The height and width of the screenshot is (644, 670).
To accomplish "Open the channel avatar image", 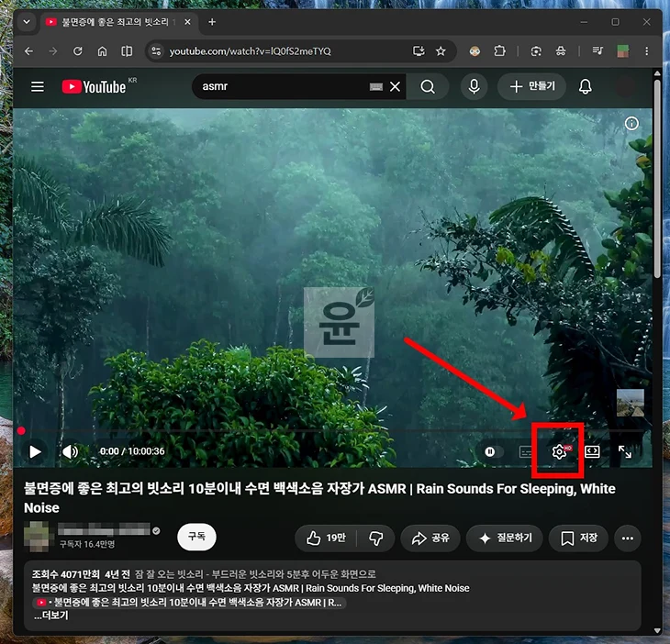I will (37, 537).
